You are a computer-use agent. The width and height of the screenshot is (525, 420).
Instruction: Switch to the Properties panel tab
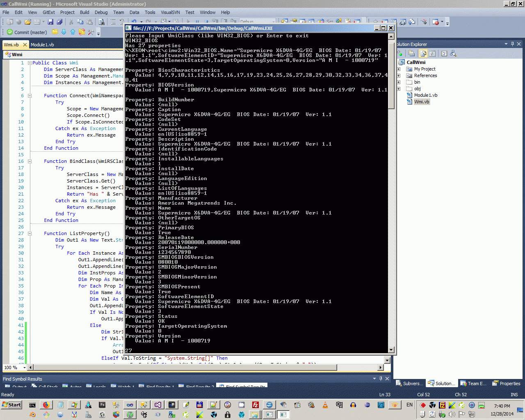pyautogui.click(x=507, y=383)
